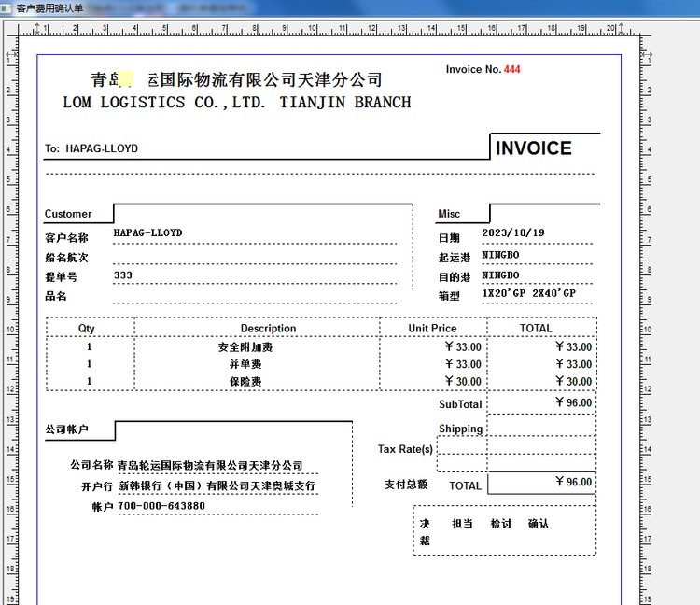Select the bank account number 700-000-643880
This screenshot has width=700, height=605.
tap(161, 506)
